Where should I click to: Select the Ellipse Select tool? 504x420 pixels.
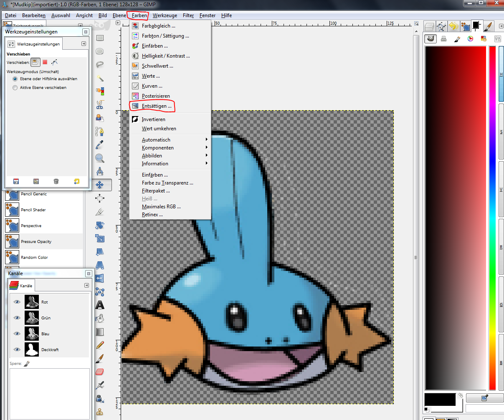[100, 51]
